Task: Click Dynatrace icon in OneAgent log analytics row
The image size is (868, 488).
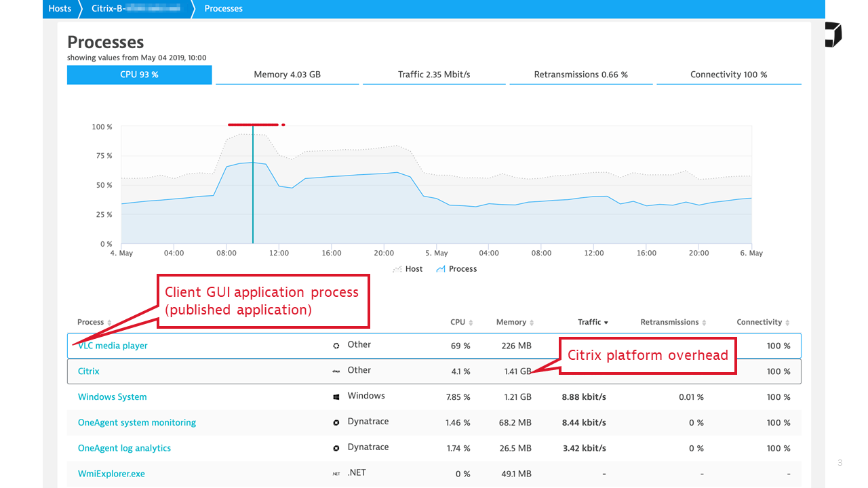Action: tap(336, 449)
